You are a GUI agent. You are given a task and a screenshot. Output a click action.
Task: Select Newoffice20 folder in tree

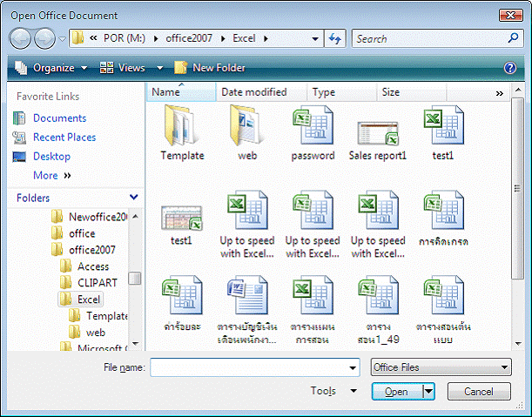coord(90,217)
